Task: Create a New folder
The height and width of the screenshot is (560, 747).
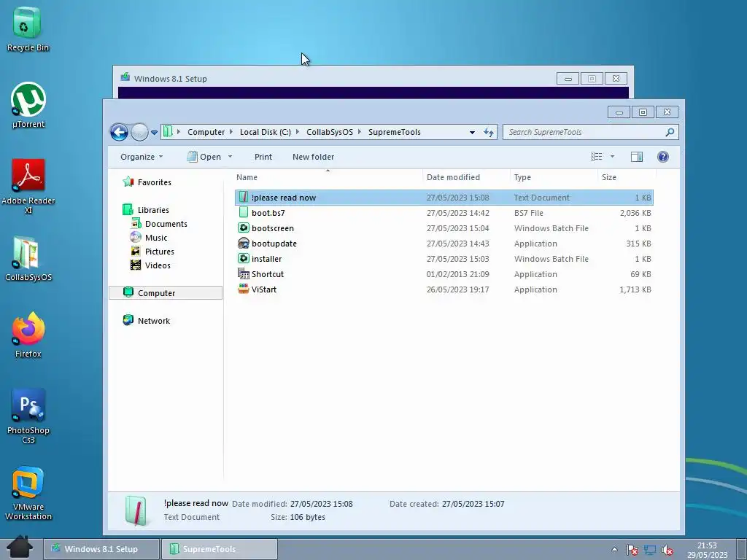Action: tap(313, 157)
